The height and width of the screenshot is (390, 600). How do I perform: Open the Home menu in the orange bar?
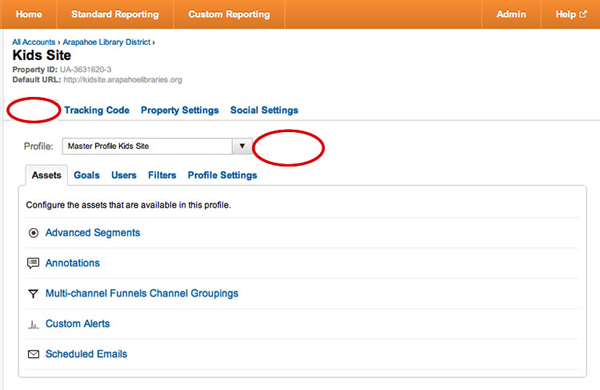29,14
